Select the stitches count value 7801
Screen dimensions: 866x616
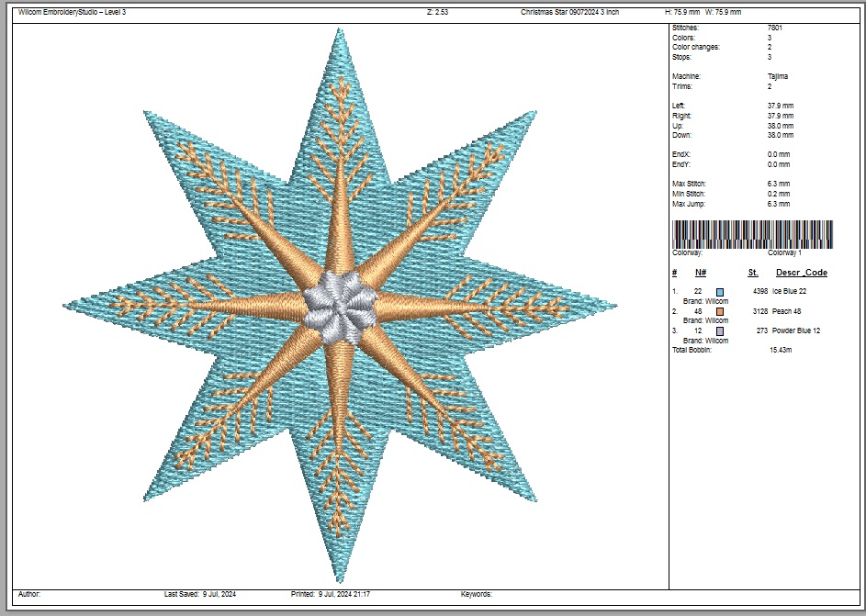pyautogui.click(x=774, y=28)
